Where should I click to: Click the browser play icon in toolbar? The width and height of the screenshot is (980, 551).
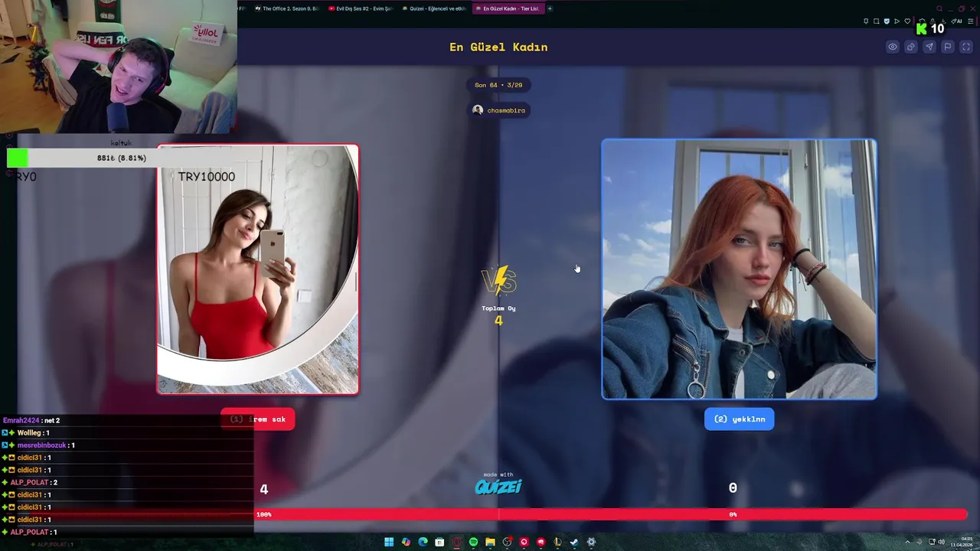click(x=897, y=21)
